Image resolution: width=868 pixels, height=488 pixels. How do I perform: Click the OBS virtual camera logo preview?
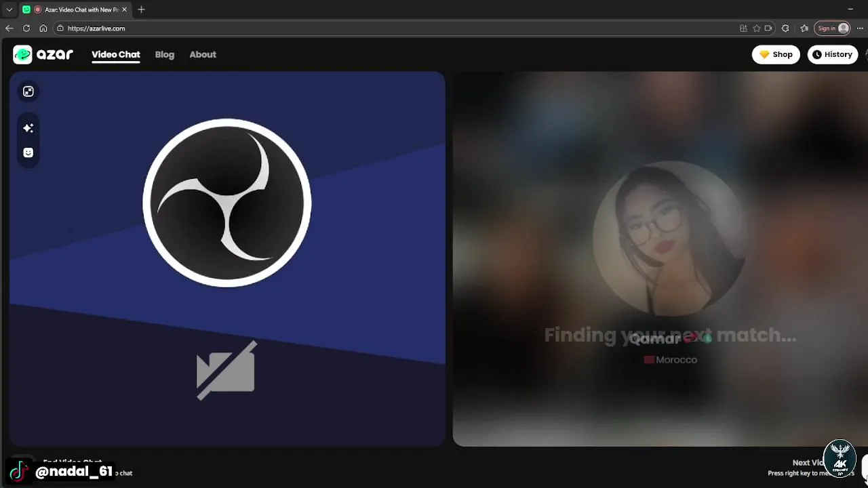click(x=227, y=203)
